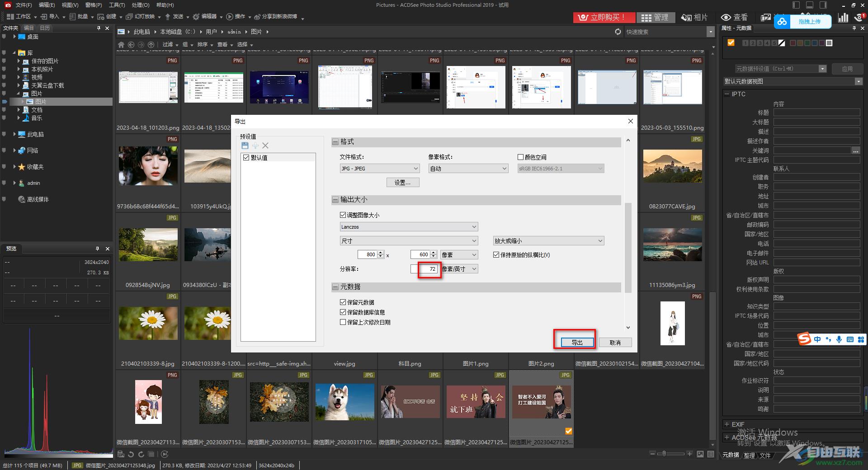Open the pixels/inch resolution unit dropdown
Image resolution: width=868 pixels, height=470 pixels.
(459, 269)
